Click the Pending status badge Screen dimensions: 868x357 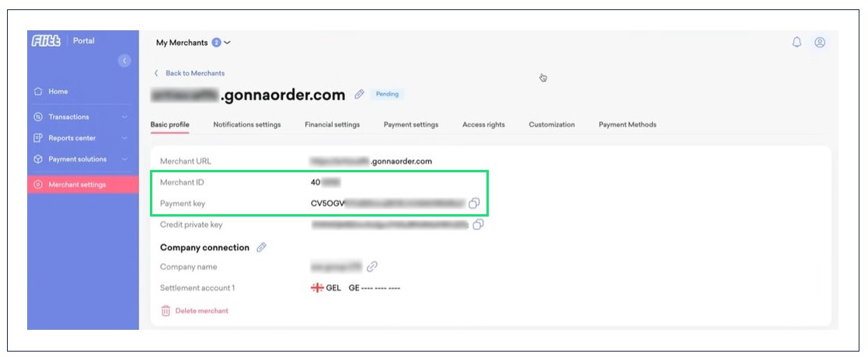point(388,94)
